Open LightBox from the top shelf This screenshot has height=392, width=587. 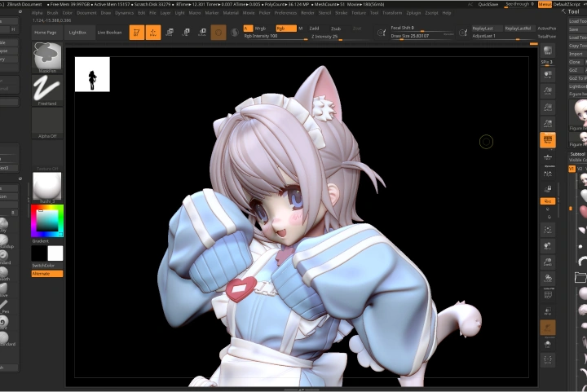pyautogui.click(x=77, y=33)
